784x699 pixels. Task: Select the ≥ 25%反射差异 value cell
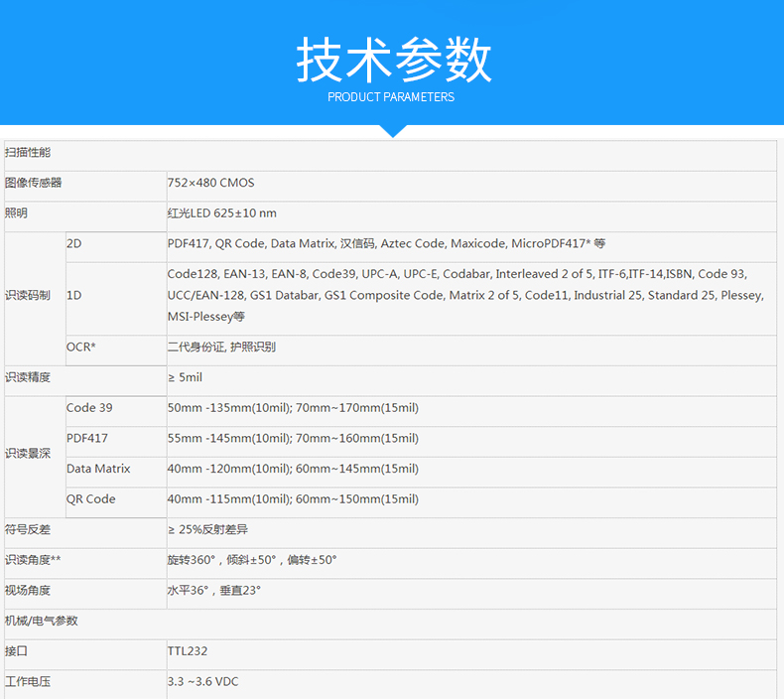207,530
